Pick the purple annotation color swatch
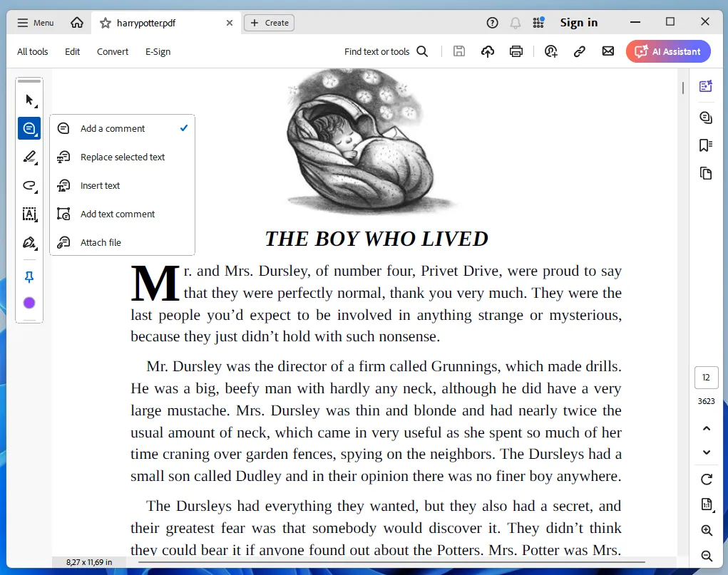The width and height of the screenshot is (728, 575). coord(29,302)
